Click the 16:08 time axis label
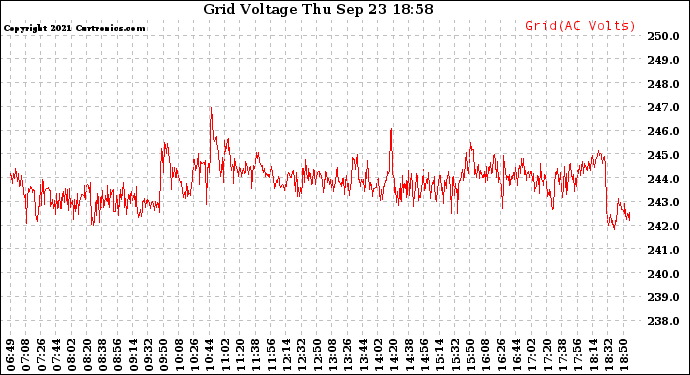690x375 pixels. [x=487, y=355]
